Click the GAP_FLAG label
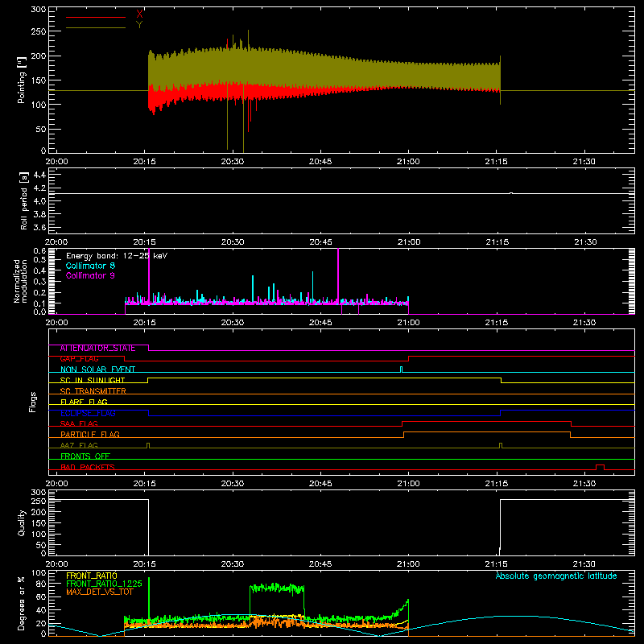The image size is (644, 644). pos(79,359)
